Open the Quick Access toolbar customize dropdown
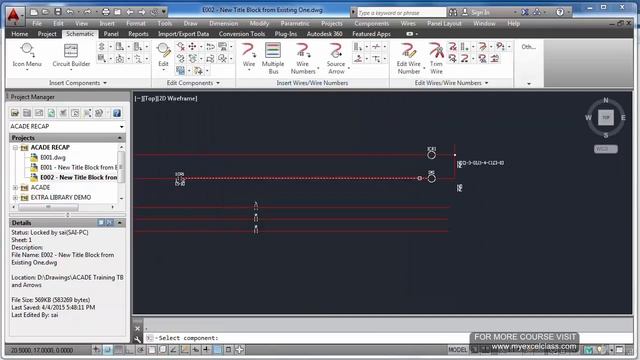Screen dimensions: 640x360 pos(164,12)
